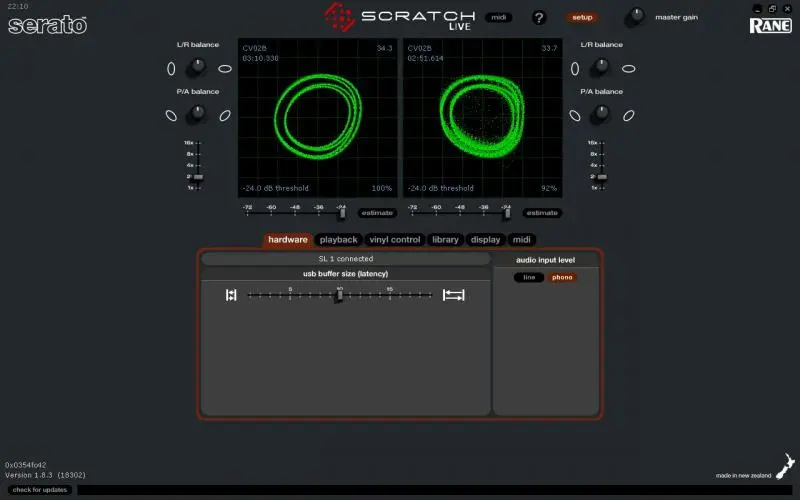Select the phono audio input level
The height and width of the screenshot is (500, 800).
pyautogui.click(x=562, y=277)
